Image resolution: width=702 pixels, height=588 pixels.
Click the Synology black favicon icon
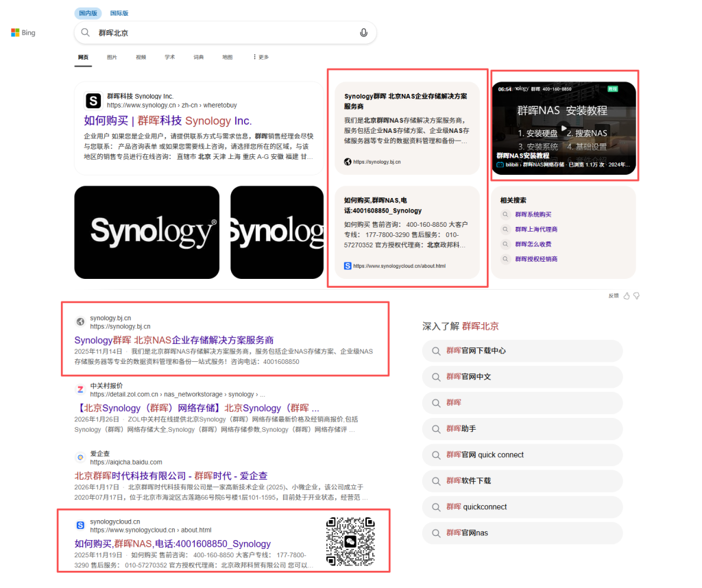93,101
